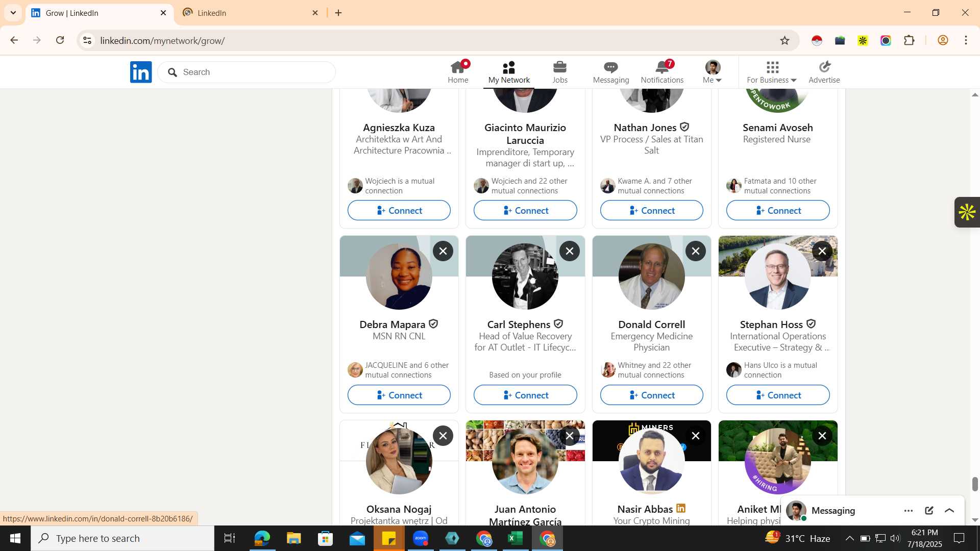Screen dimensions: 980x551
Task: Open Messaging from the top navigation
Action: pos(611,72)
